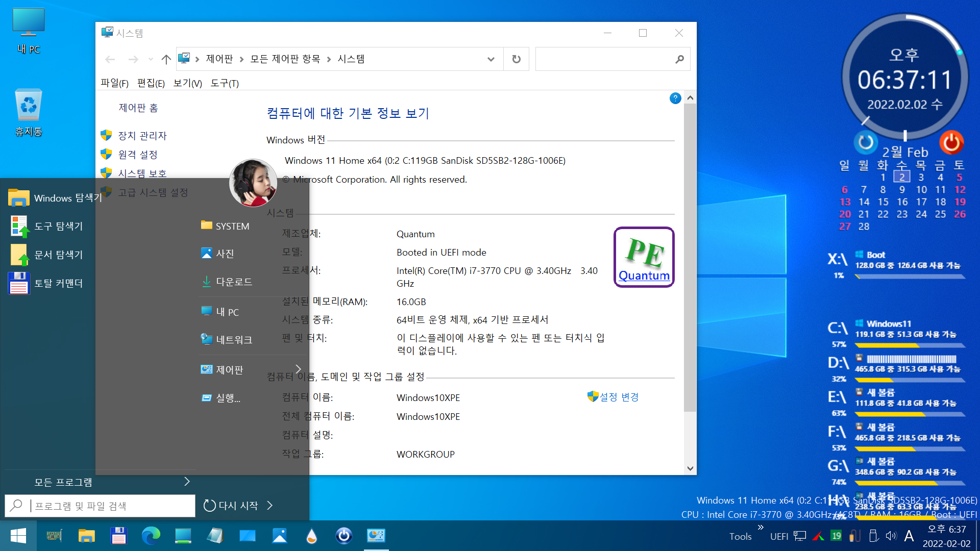Open the photo viewer icon in taskbar
This screenshot has height=551, width=980.
tap(279, 536)
